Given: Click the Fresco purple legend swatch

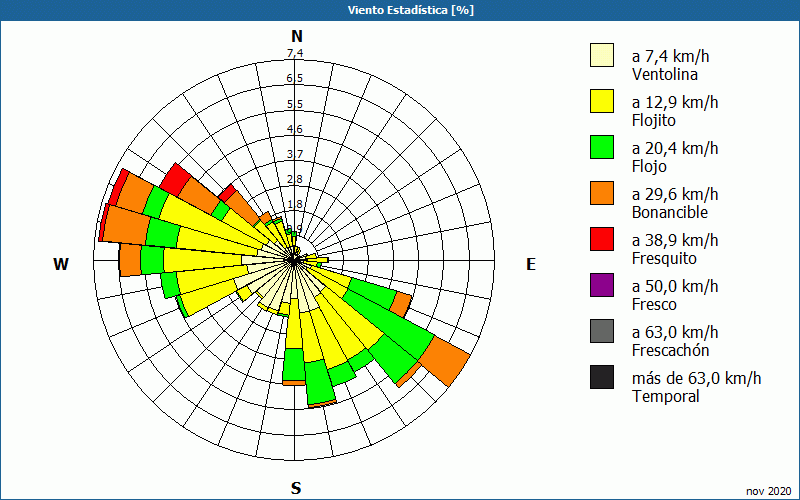Looking at the screenshot, I should 602,285.
